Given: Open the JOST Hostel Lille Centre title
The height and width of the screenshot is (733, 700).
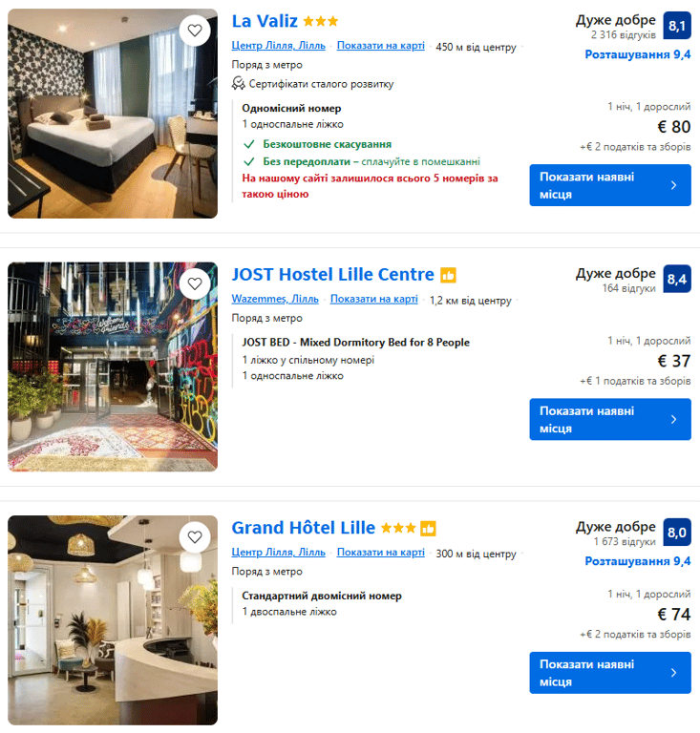Looking at the screenshot, I should [333, 275].
